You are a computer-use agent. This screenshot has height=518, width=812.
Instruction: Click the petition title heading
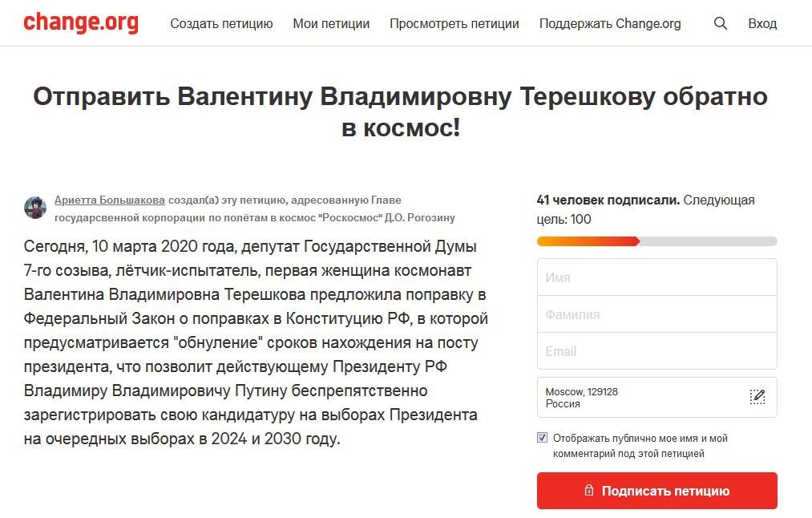(x=400, y=112)
